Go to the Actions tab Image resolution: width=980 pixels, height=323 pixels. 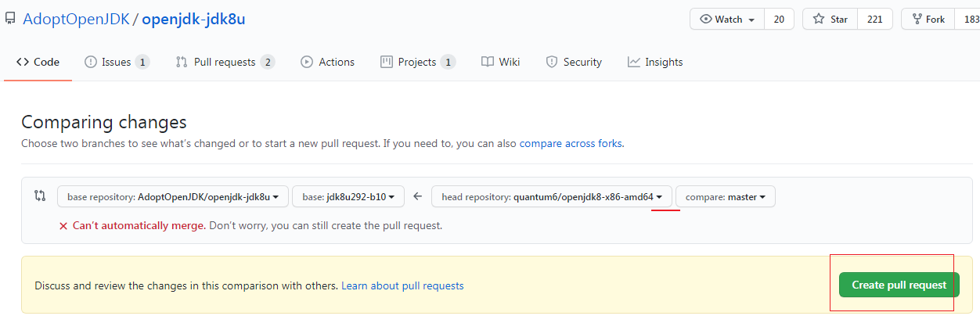pos(327,62)
